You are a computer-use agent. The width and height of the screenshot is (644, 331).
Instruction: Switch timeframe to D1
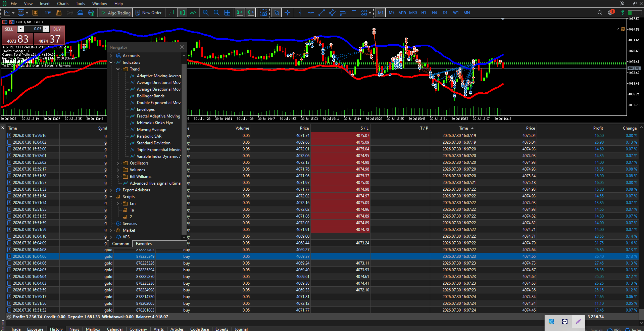pos(445,13)
